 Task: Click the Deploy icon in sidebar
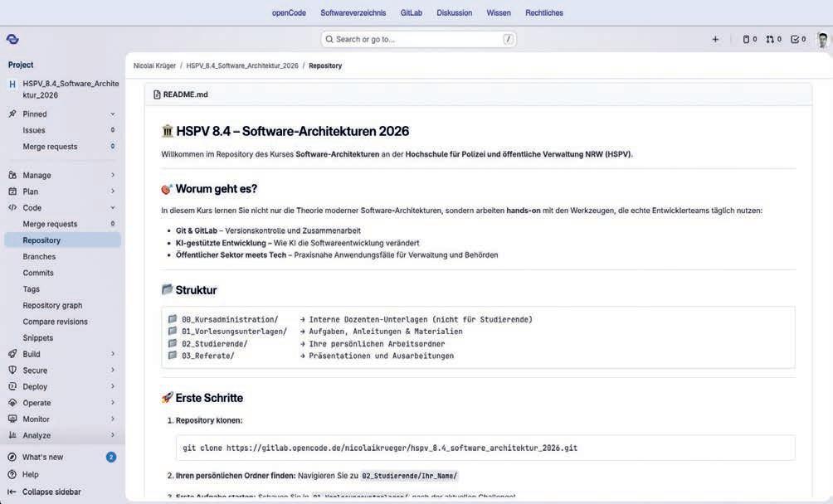pos(12,387)
